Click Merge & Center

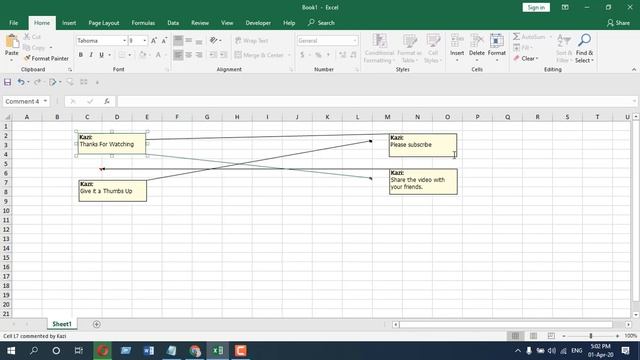coord(260,55)
